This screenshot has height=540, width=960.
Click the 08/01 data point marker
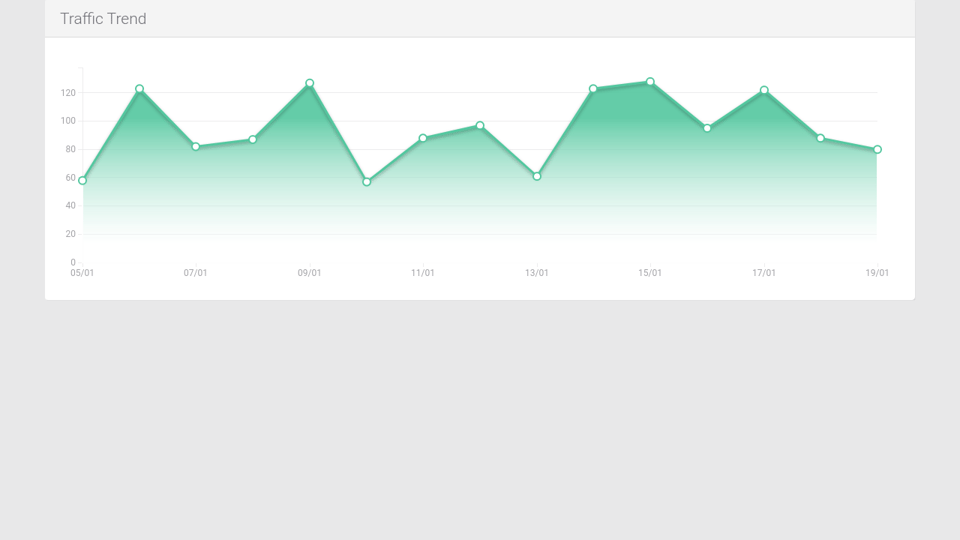coord(253,140)
